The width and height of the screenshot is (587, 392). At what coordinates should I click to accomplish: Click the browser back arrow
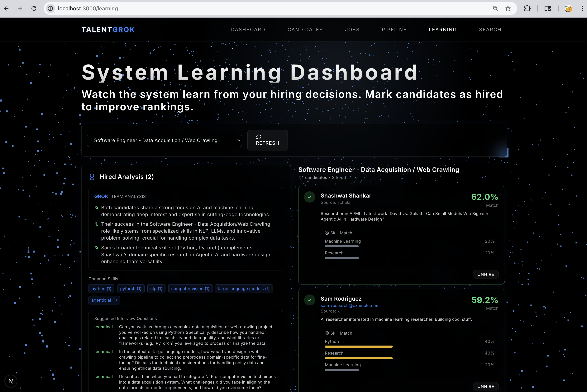(7, 8)
